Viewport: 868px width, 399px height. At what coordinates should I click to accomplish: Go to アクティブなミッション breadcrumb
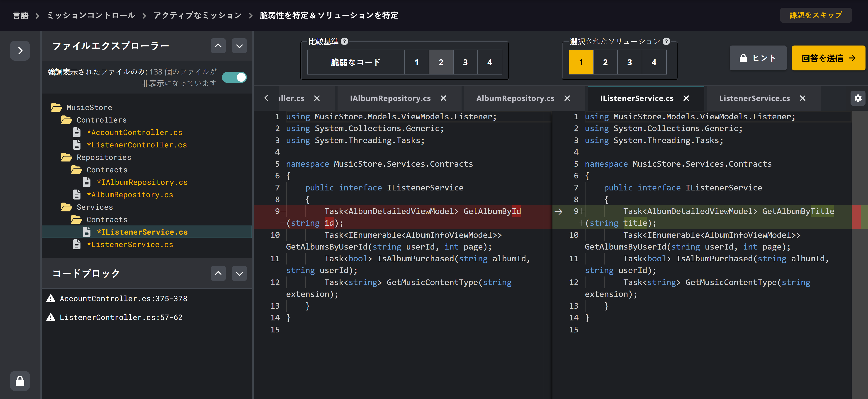[197, 15]
